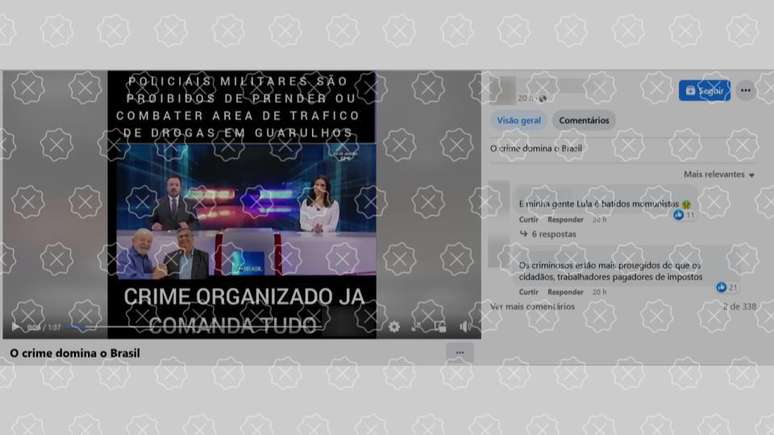Image resolution: width=774 pixels, height=435 pixels.
Task: Like the second comment with Curtir
Action: pyautogui.click(x=529, y=292)
